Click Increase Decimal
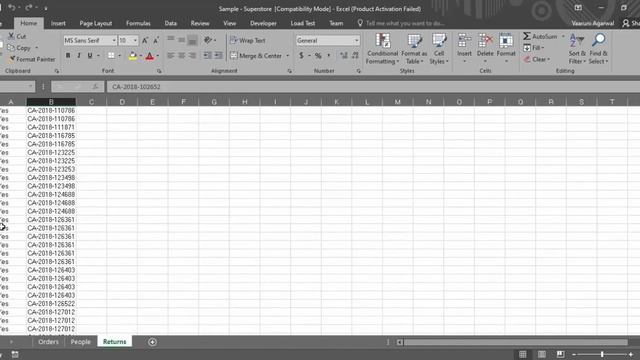The height and width of the screenshot is (360, 640). coord(344,56)
